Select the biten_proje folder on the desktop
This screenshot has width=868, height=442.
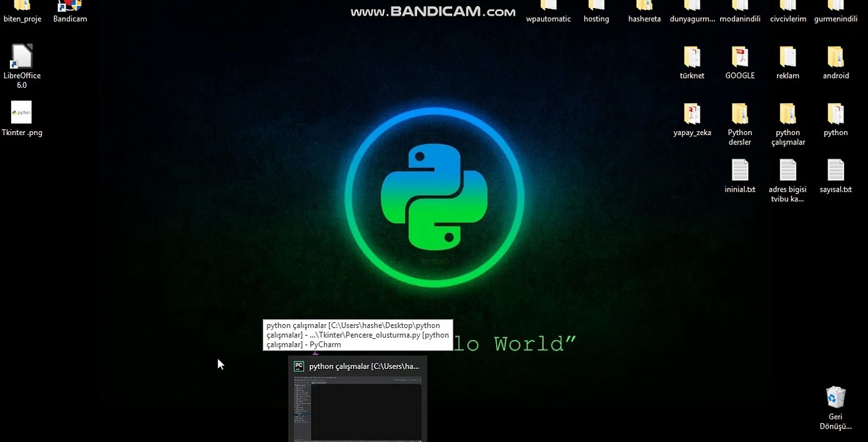(22, 12)
